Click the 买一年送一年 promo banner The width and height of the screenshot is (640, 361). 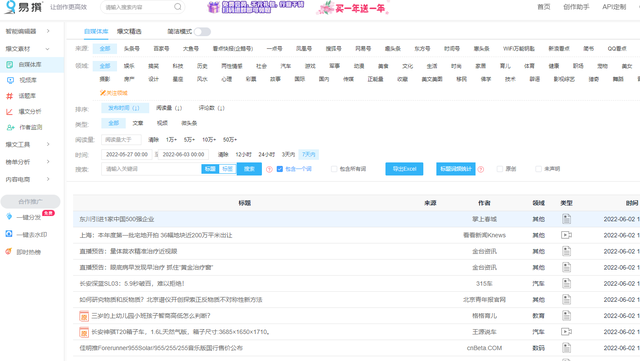pos(353,7)
